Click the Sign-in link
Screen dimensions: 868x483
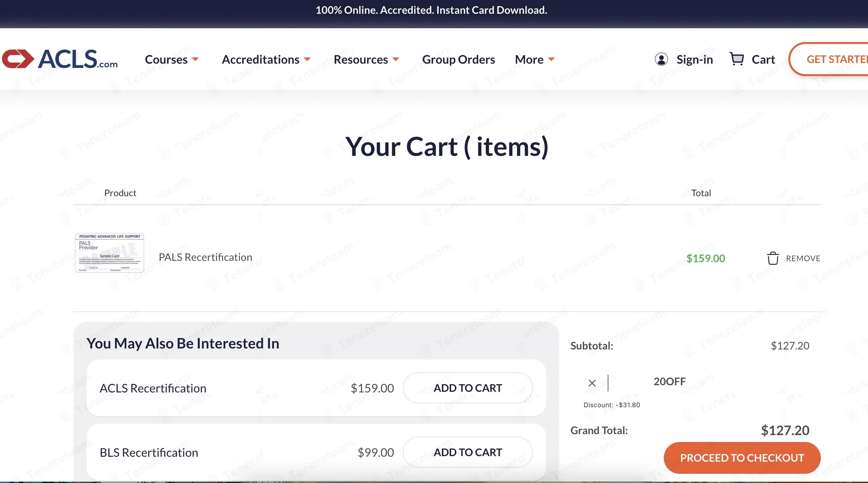pyautogui.click(x=695, y=59)
